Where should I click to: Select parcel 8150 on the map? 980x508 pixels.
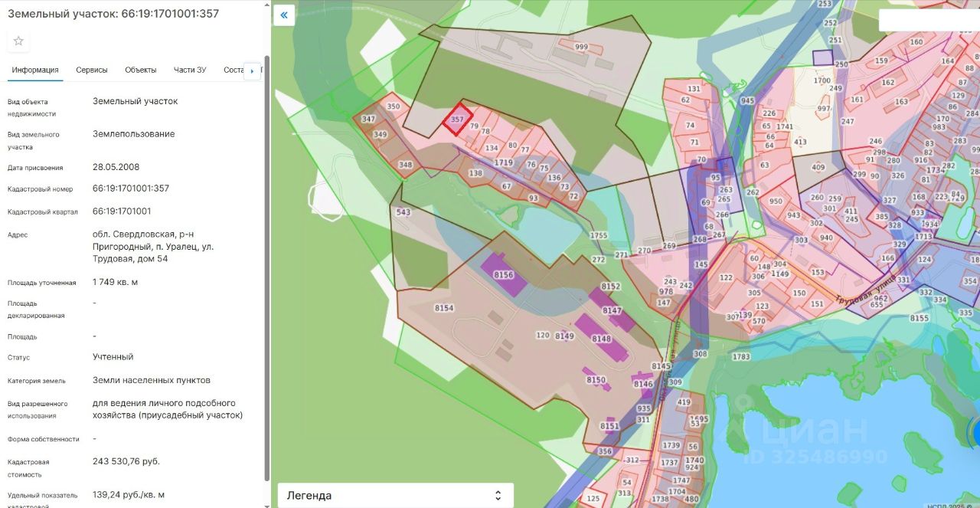tap(596, 380)
